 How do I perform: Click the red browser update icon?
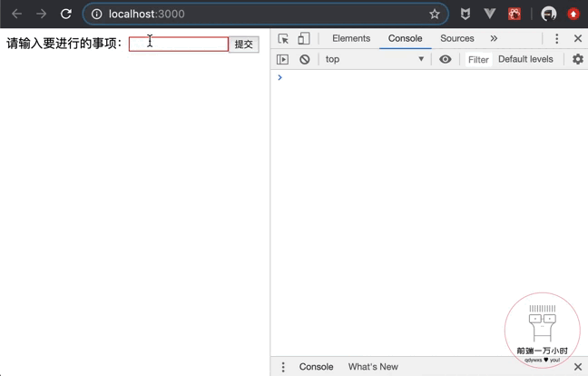573,14
